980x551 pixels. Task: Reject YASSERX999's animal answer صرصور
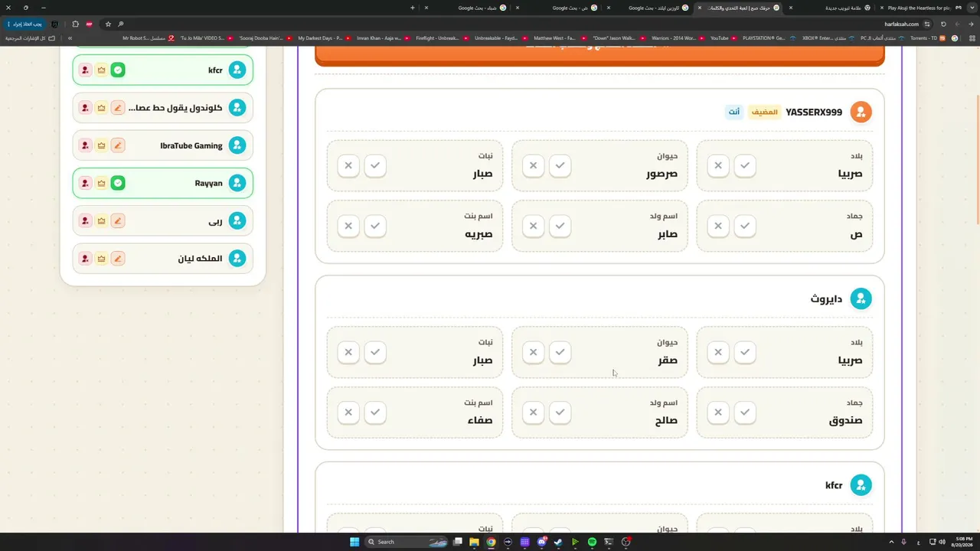point(533,165)
